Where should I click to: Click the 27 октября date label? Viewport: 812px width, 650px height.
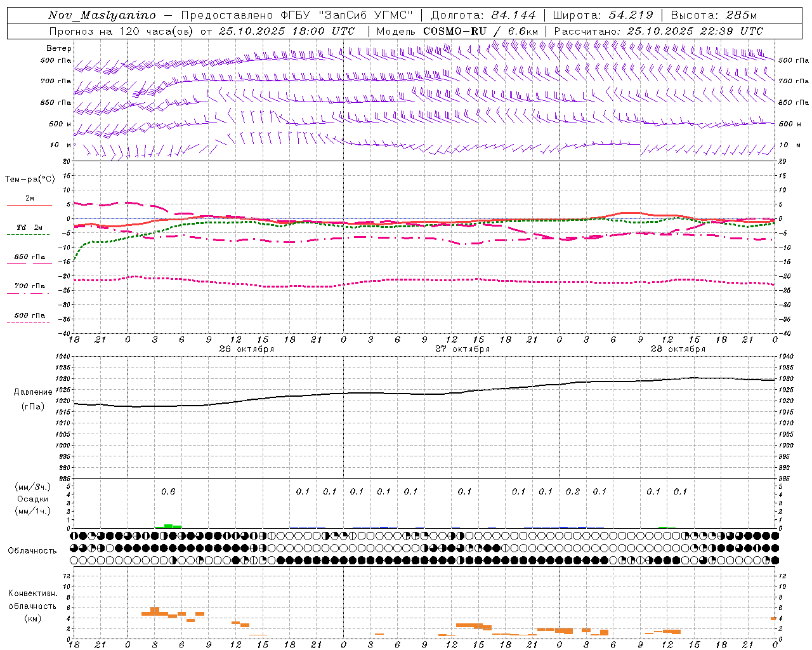(x=462, y=349)
